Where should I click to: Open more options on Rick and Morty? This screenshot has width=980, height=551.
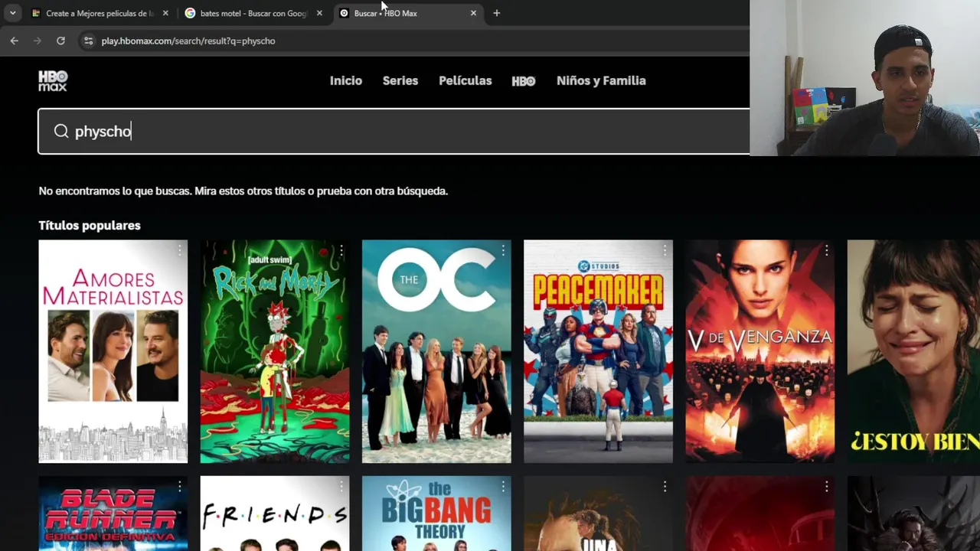pyautogui.click(x=341, y=250)
